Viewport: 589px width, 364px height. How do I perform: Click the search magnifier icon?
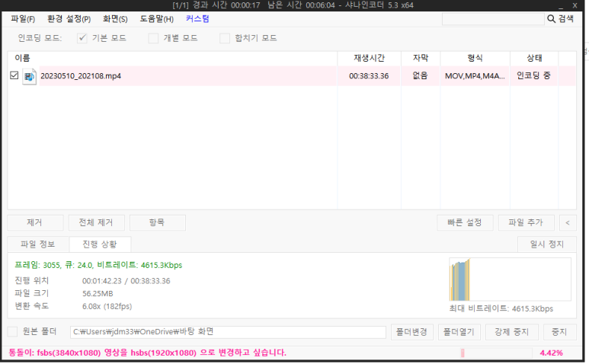coord(551,19)
